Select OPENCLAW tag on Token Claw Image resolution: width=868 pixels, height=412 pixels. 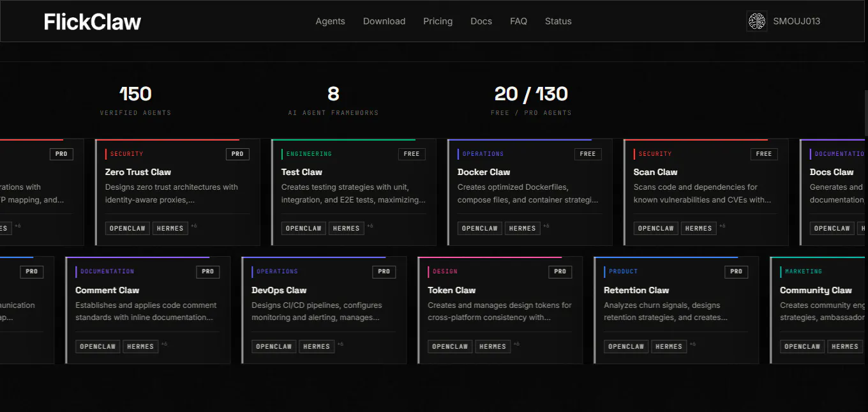450,347
